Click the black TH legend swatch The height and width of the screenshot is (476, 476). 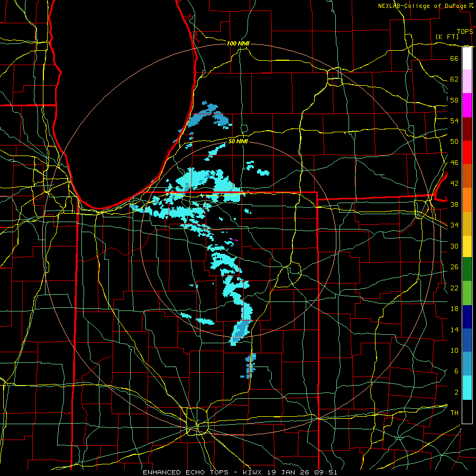[x=467, y=411]
